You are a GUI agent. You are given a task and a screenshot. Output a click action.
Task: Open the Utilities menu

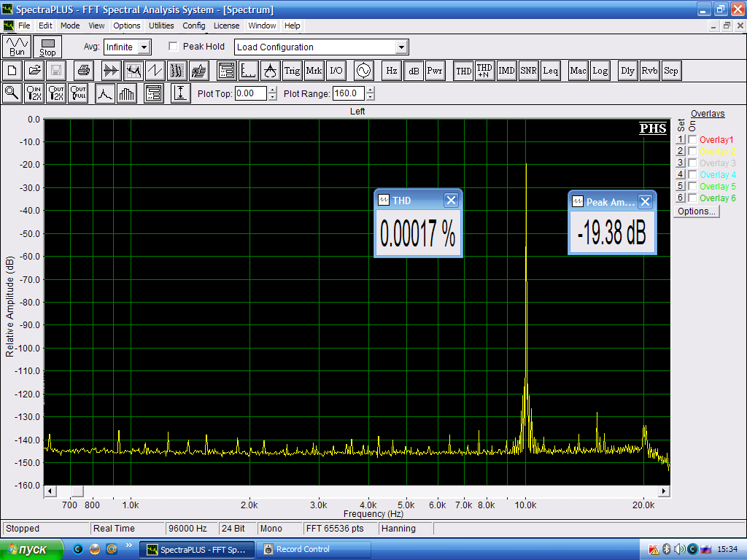(x=161, y=26)
